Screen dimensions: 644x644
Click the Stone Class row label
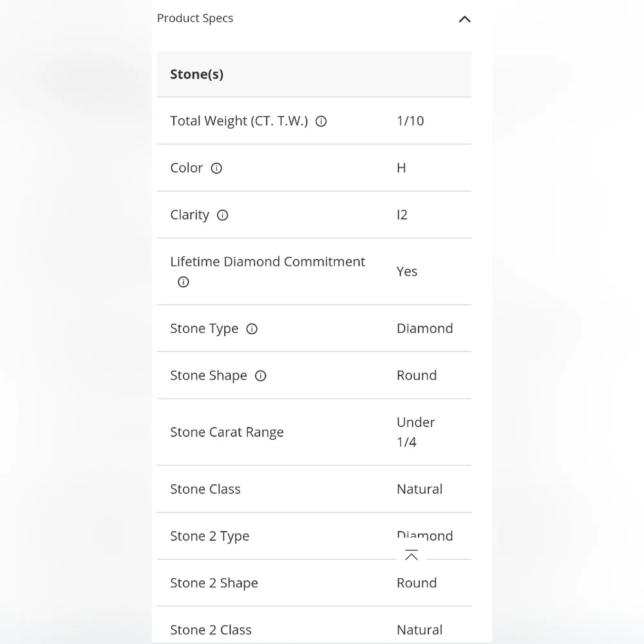[x=205, y=489]
